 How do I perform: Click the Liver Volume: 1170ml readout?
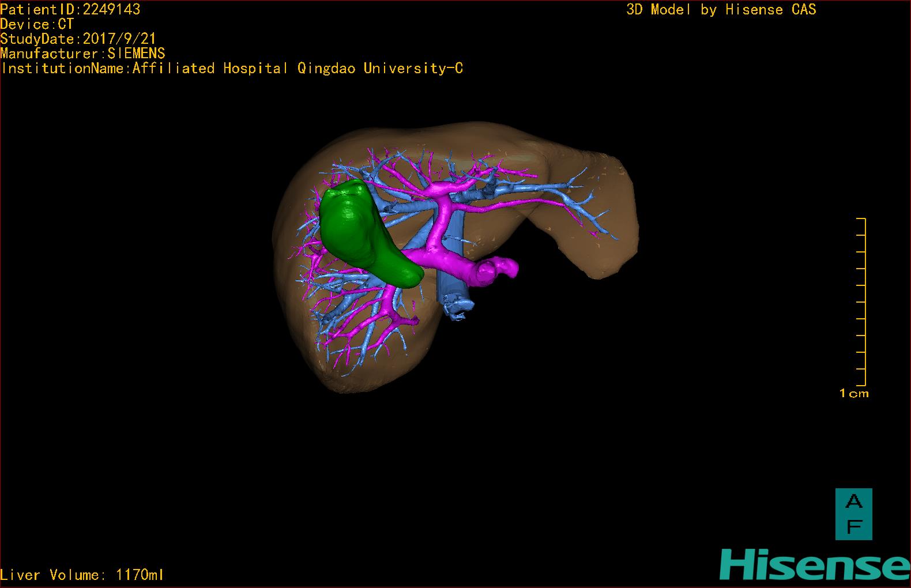pyautogui.click(x=82, y=575)
